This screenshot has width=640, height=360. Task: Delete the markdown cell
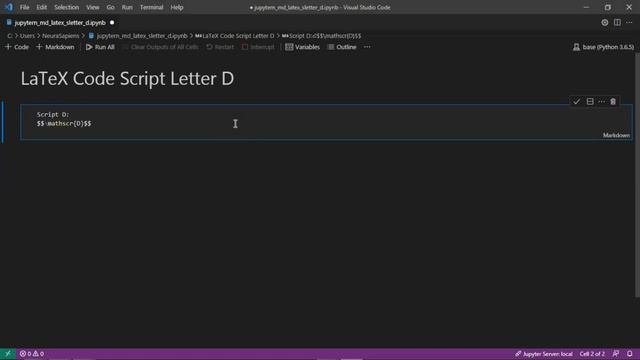coord(613,102)
